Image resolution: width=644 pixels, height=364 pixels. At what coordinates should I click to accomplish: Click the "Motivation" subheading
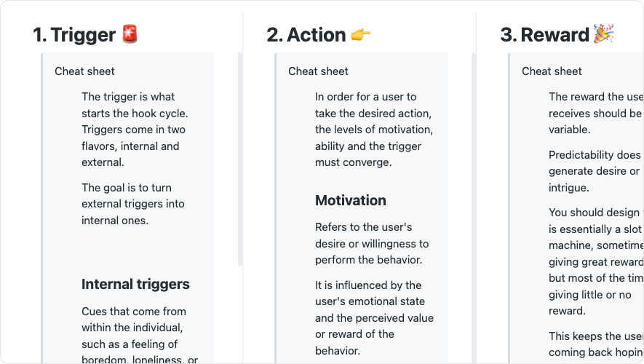[351, 200]
